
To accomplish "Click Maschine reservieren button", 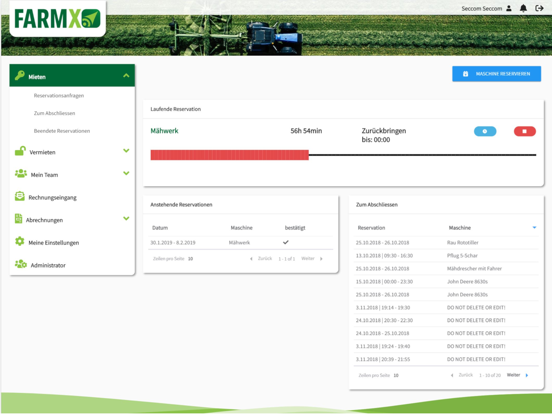I will tap(496, 74).
